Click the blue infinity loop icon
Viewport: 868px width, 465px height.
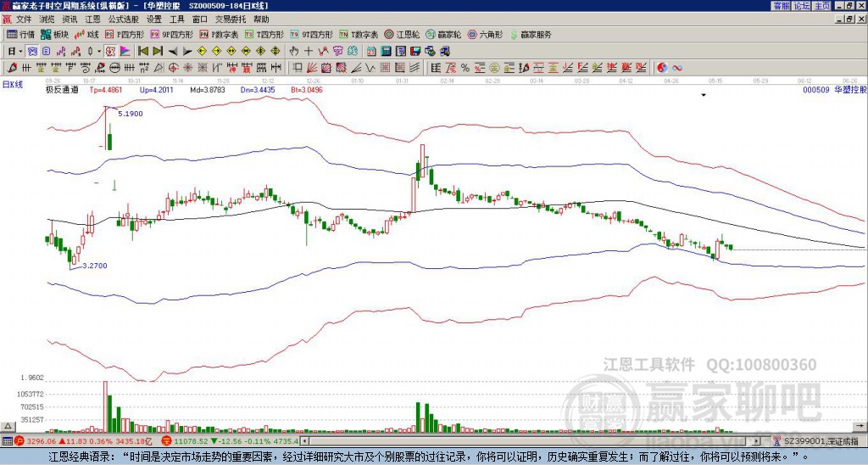[677, 68]
